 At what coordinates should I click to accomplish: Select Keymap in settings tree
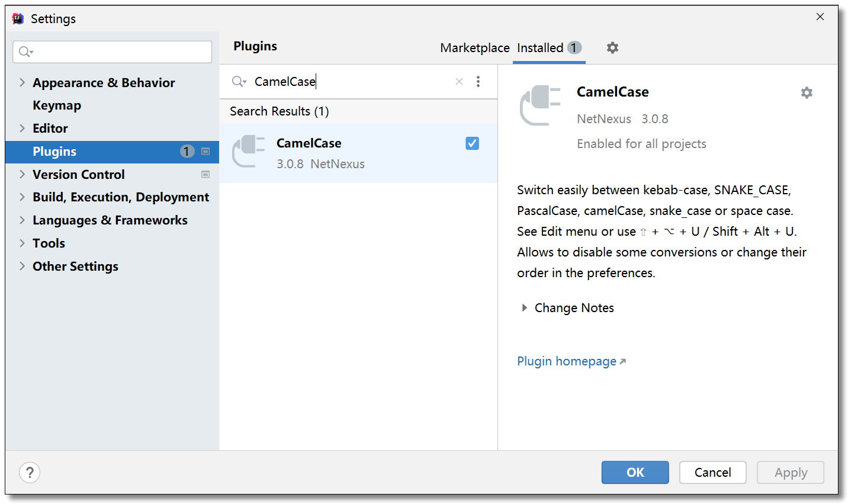click(57, 105)
